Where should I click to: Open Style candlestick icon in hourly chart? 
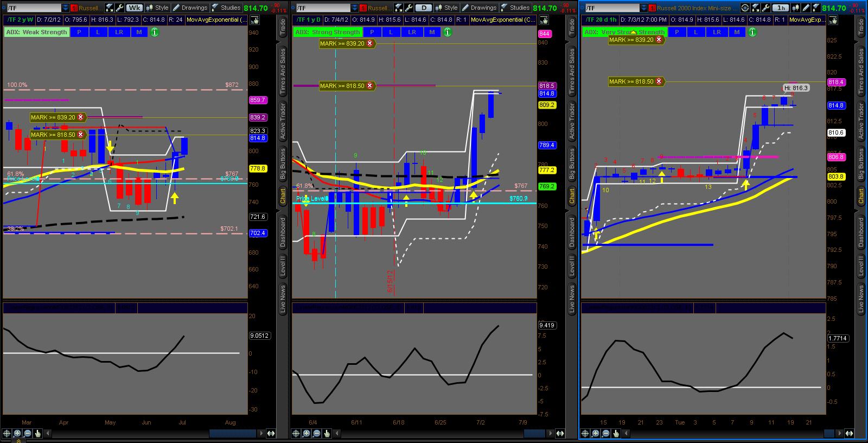(x=795, y=8)
